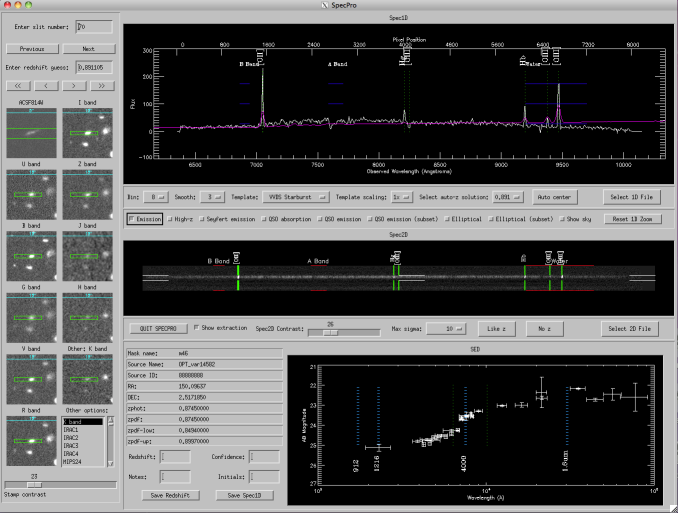Click the >> fast-forward arrow button
The width and height of the screenshot is (678, 513).
[104, 87]
